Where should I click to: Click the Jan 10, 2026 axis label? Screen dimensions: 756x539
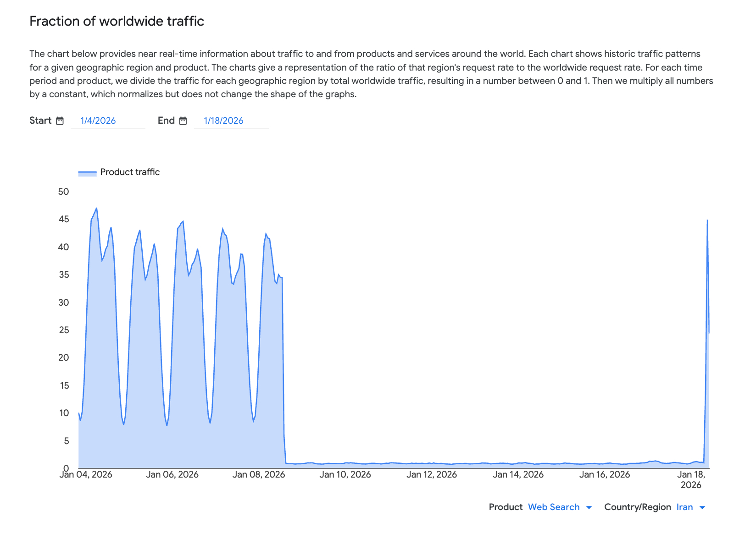pyautogui.click(x=345, y=474)
